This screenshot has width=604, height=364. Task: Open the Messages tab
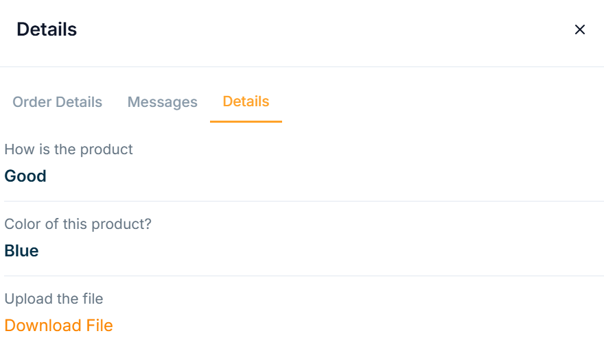[x=163, y=102]
